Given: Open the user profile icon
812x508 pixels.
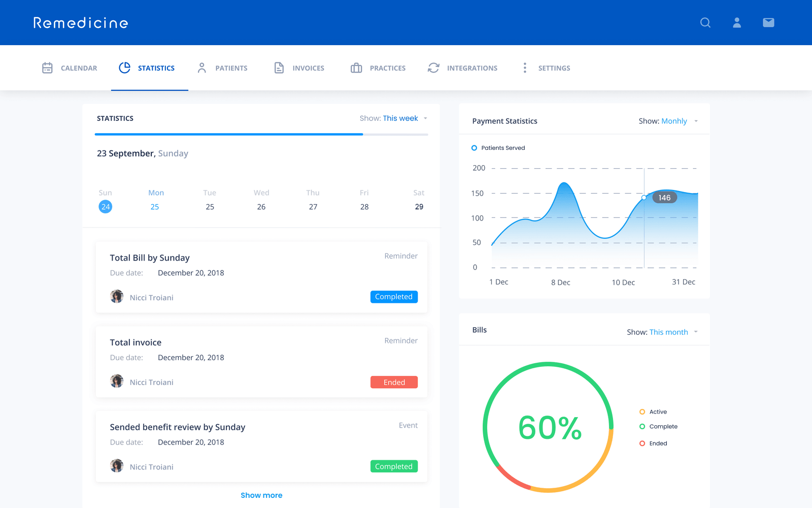Looking at the screenshot, I should 736,23.
